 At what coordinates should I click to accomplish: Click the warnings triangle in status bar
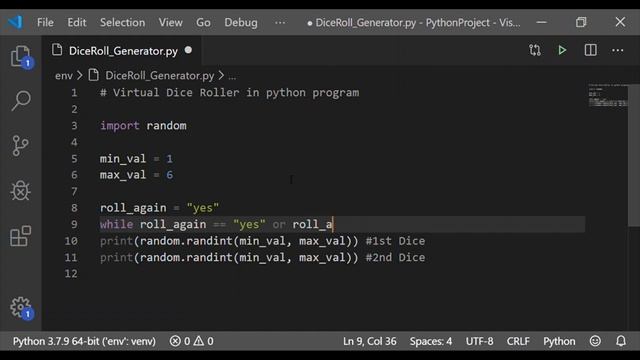tap(203, 341)
